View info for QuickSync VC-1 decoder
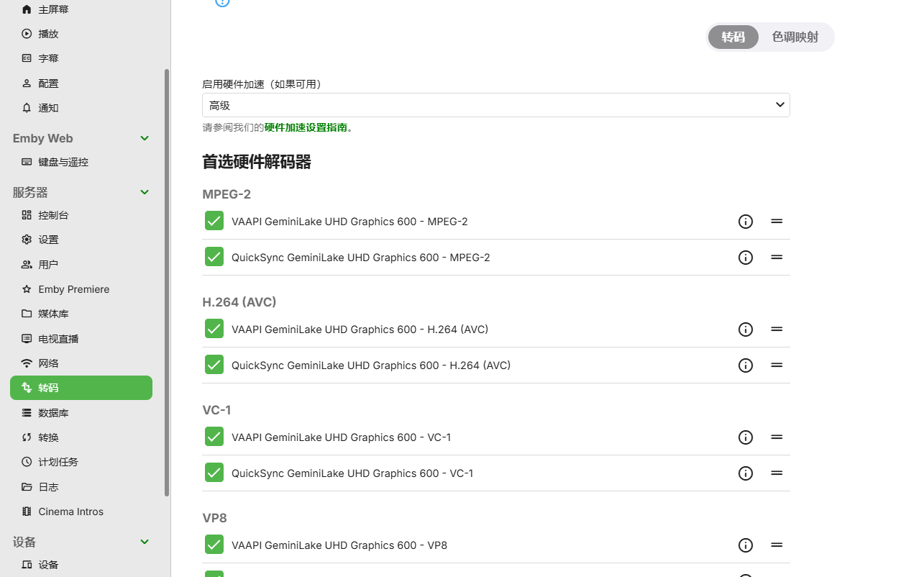 pos(746,473)
